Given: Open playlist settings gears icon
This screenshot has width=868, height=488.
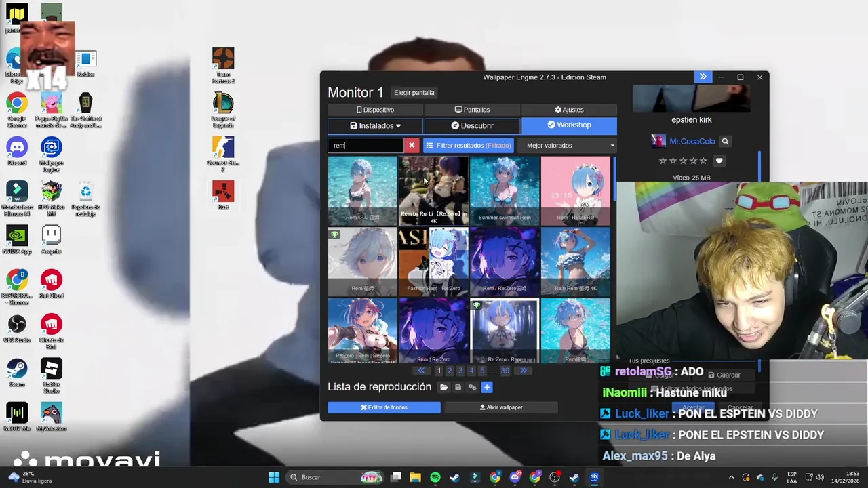Looking at the screenshot, I should [472, 387].
